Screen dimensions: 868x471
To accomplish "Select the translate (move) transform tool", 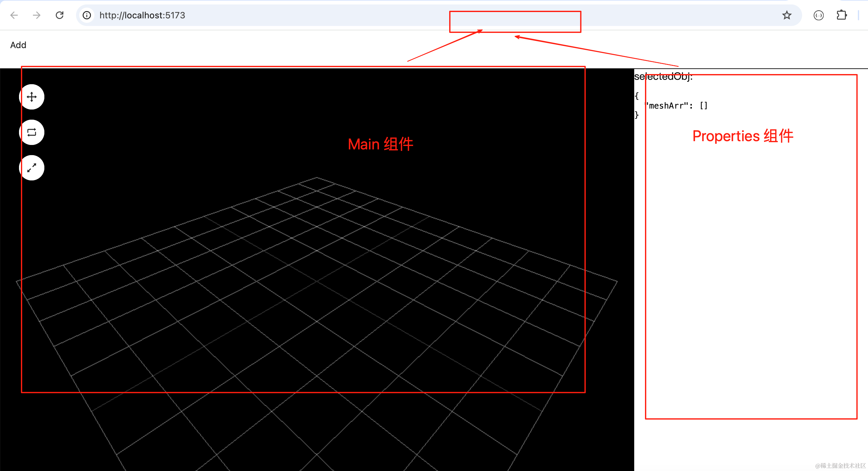I will [32, 97].
